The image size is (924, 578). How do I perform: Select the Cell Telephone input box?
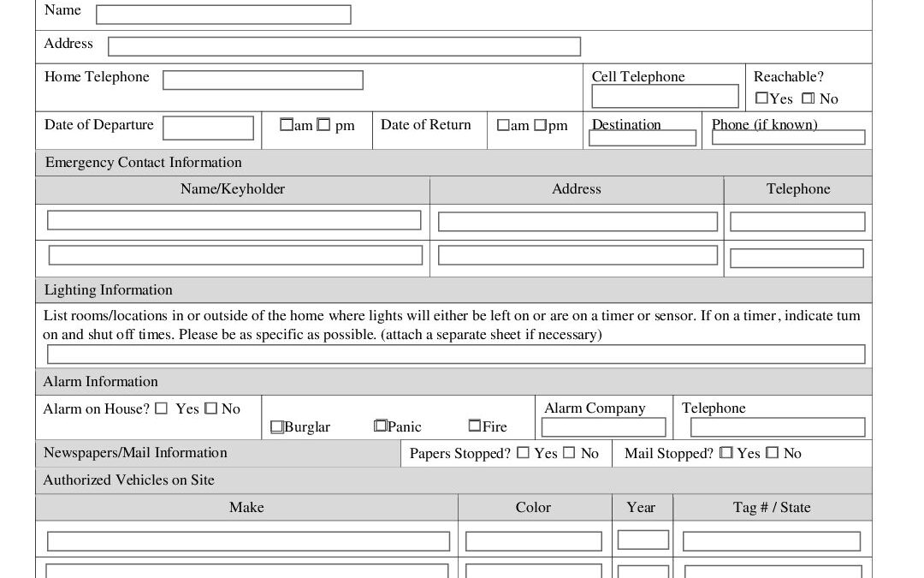pyautogui.click(x=665, y=96)
